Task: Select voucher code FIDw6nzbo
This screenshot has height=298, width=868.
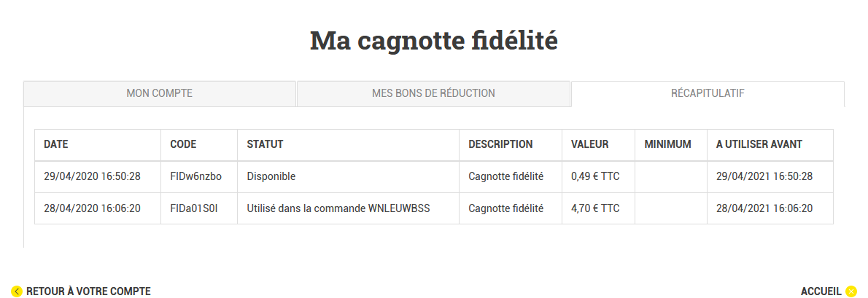Action: tap(196, 177)
